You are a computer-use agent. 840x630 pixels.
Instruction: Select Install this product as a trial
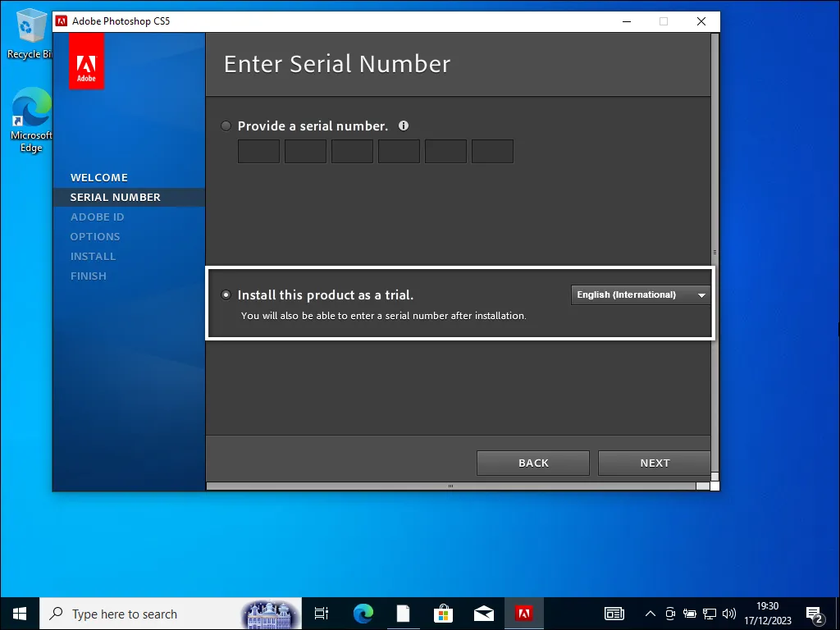point(226,294)
